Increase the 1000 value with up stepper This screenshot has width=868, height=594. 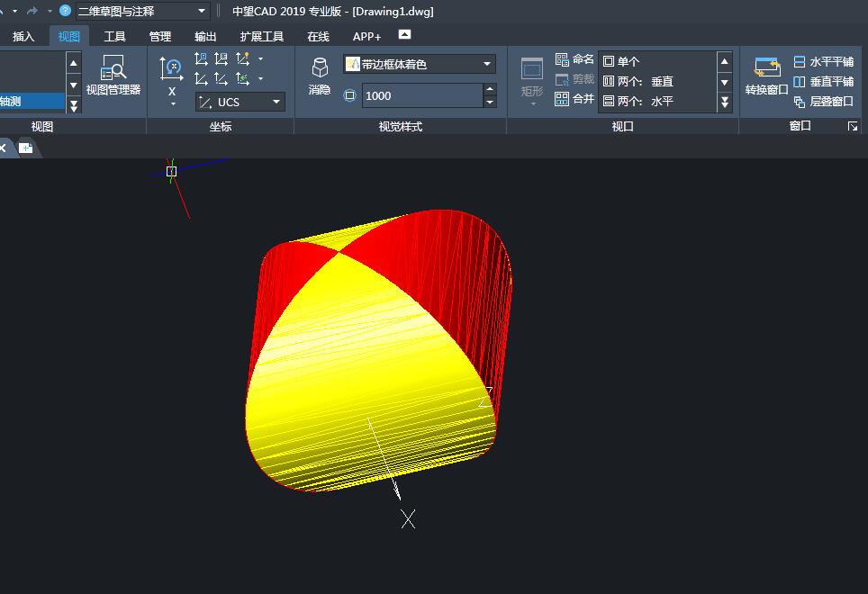(x=490, y=89)
